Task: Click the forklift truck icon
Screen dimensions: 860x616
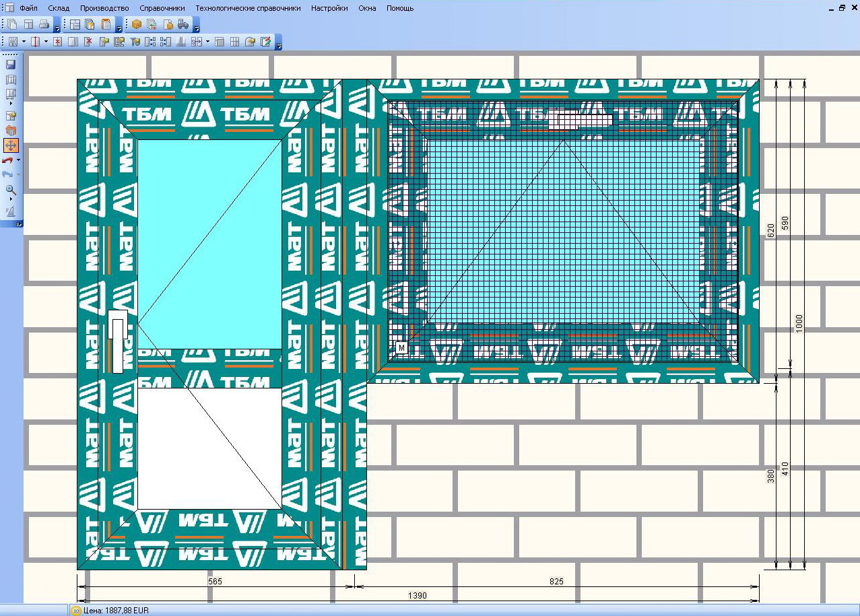Action: (183, 24)
